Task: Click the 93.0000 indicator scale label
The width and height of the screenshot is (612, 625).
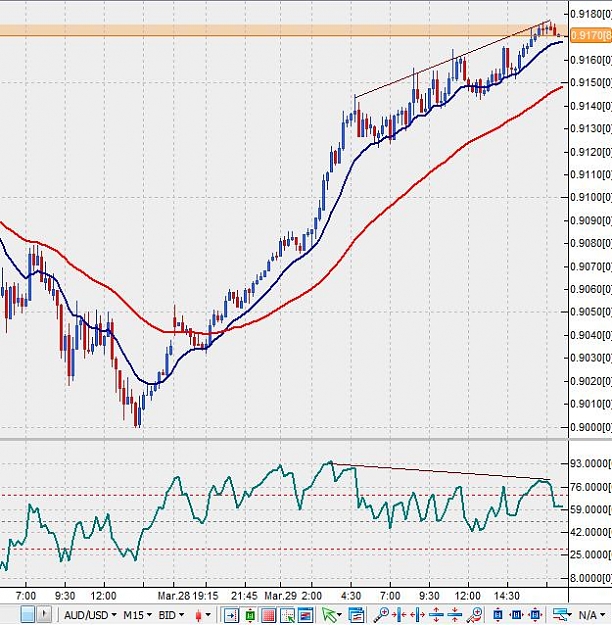Action: coord(591,464)
